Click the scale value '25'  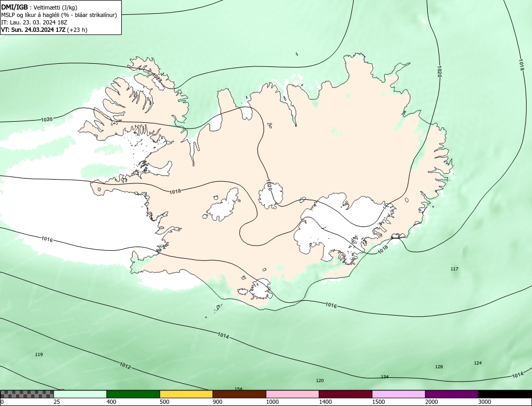click(56, 402)
